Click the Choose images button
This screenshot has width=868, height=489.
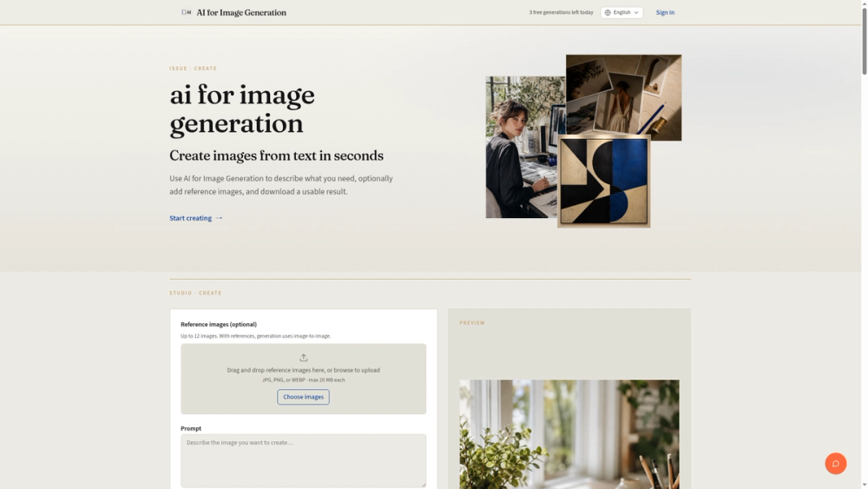coord(303,397)
